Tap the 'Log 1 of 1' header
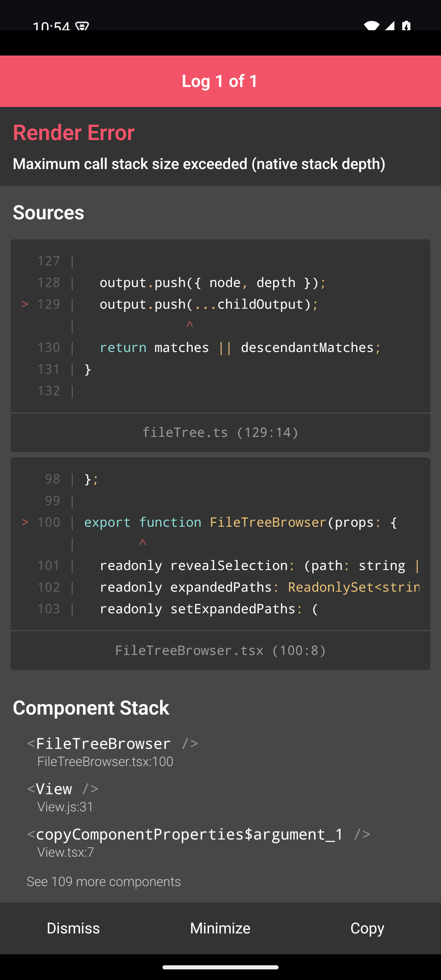 220,81
